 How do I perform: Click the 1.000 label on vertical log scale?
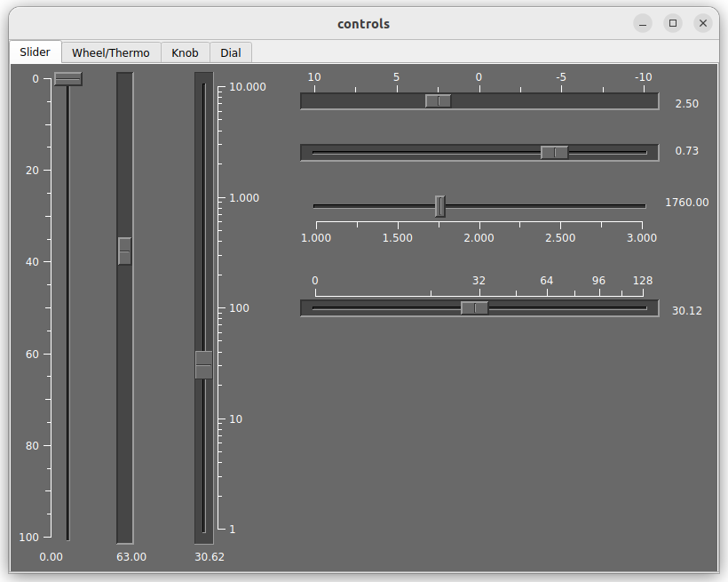tap(244, 198)
